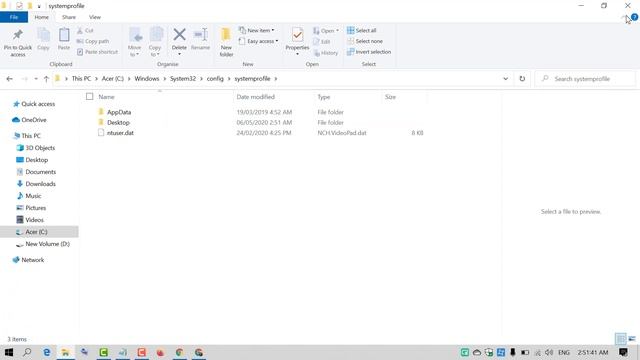Open the Open button dropdown arrow
The width and height of the screenshot is (640, 360).
pos(337,31)
